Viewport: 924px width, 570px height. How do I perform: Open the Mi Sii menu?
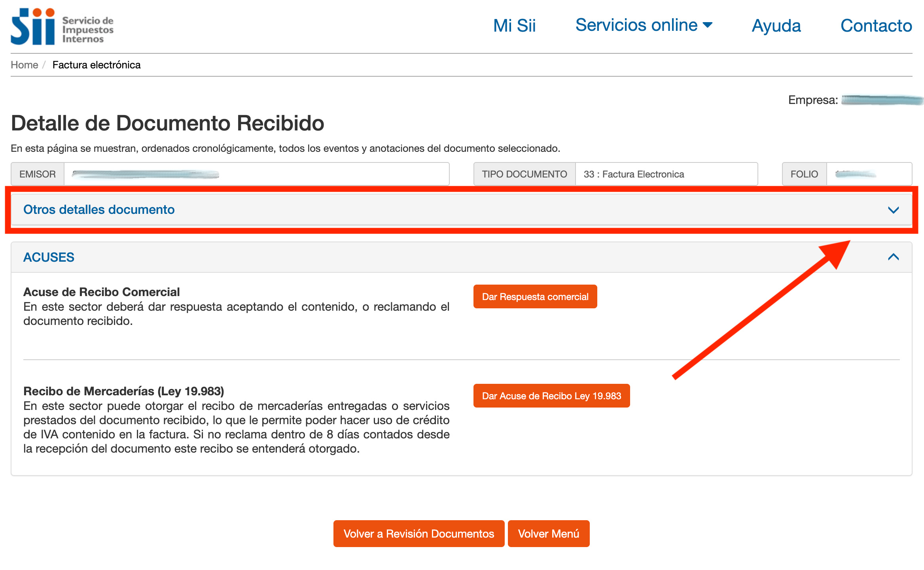point(514,26)
